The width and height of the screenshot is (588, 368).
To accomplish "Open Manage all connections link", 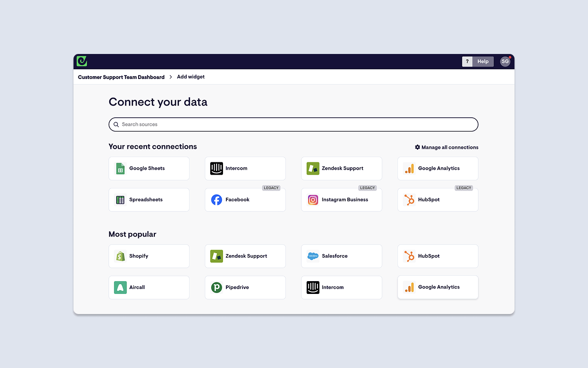I will [446, 147].
